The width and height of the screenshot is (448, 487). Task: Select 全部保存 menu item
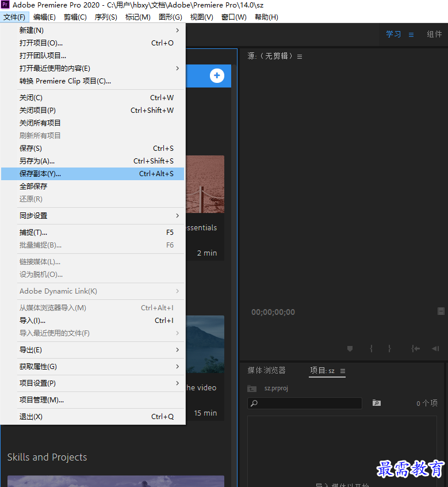pos(93,187)
